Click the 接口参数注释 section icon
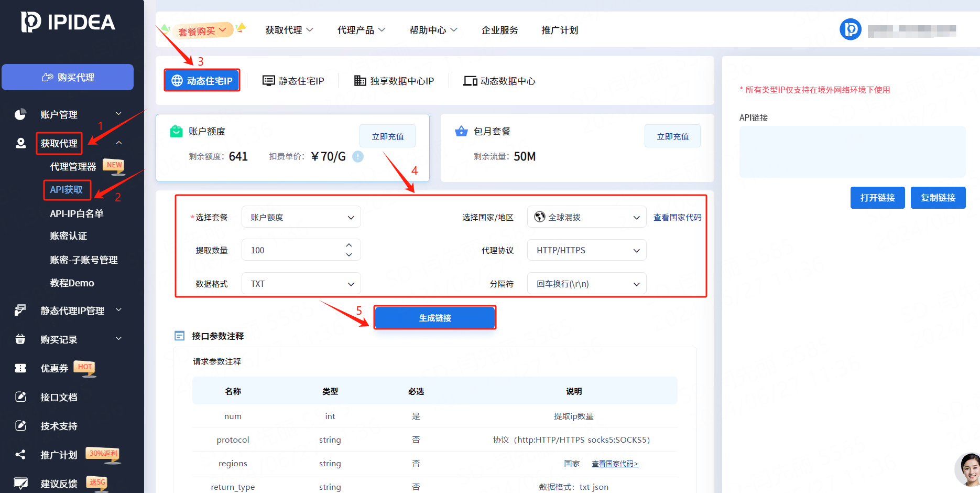The height and width of the screenshot is (493, 980). (180, 336)
